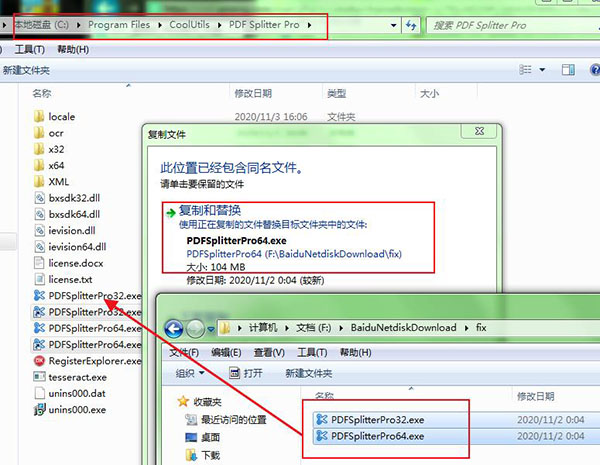Change view layout icon

coord(525,70)
